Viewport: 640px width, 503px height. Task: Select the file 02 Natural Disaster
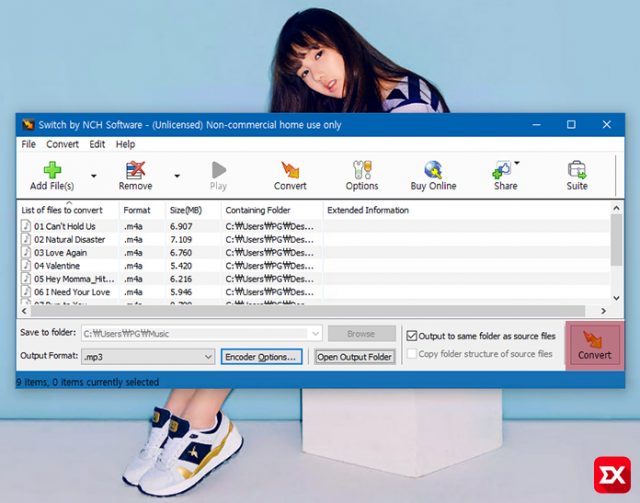point(69,239)
